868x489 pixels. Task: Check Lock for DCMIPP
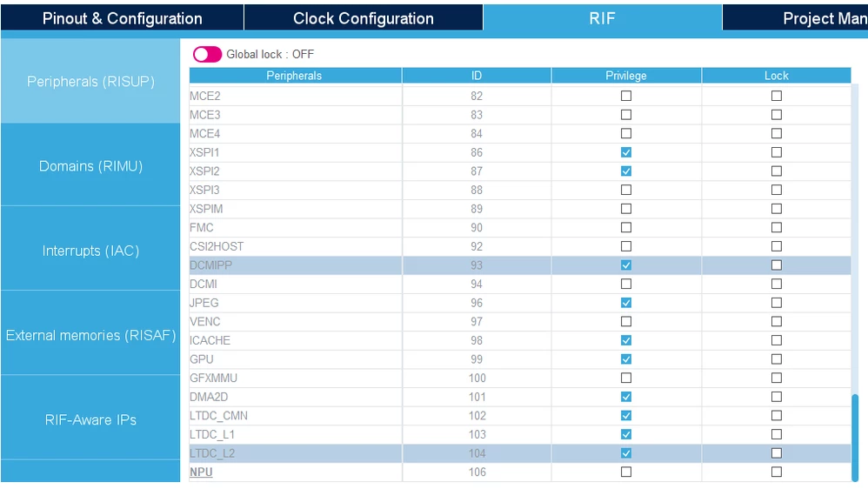tap(777, 265)
